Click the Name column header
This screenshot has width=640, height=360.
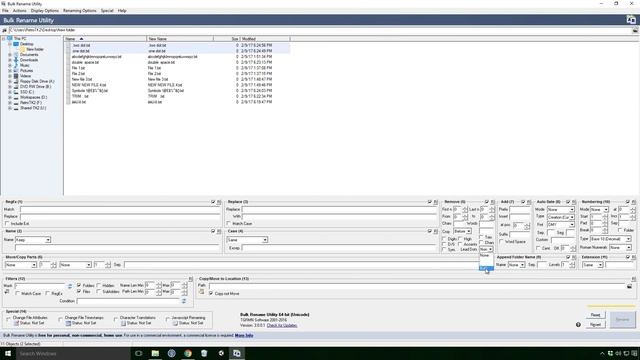[105, 39]
